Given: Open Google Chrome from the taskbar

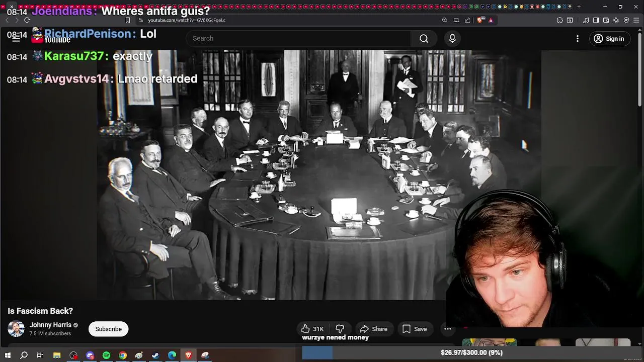Looking at the screenshot, I should (123, 355).
